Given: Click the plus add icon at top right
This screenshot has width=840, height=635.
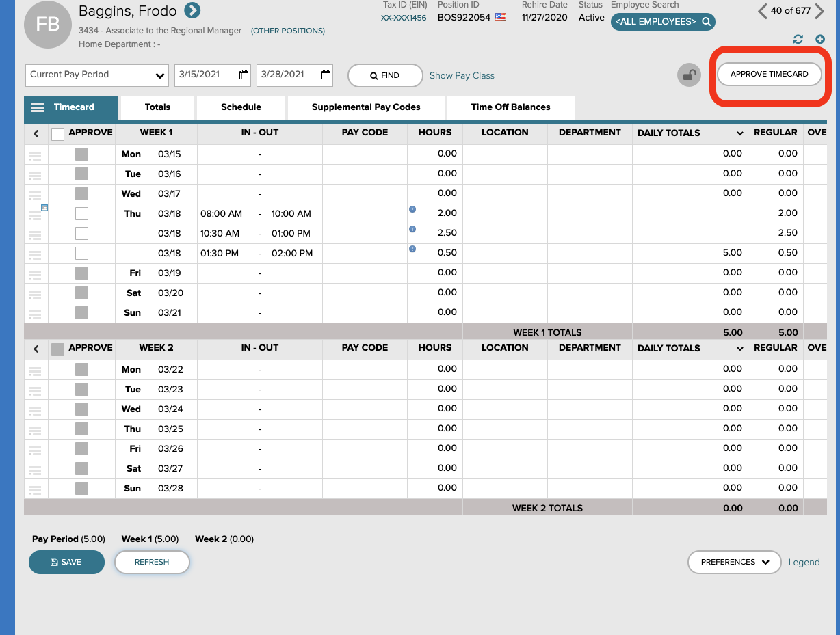Looking at the screenshot, I should 820,40.
